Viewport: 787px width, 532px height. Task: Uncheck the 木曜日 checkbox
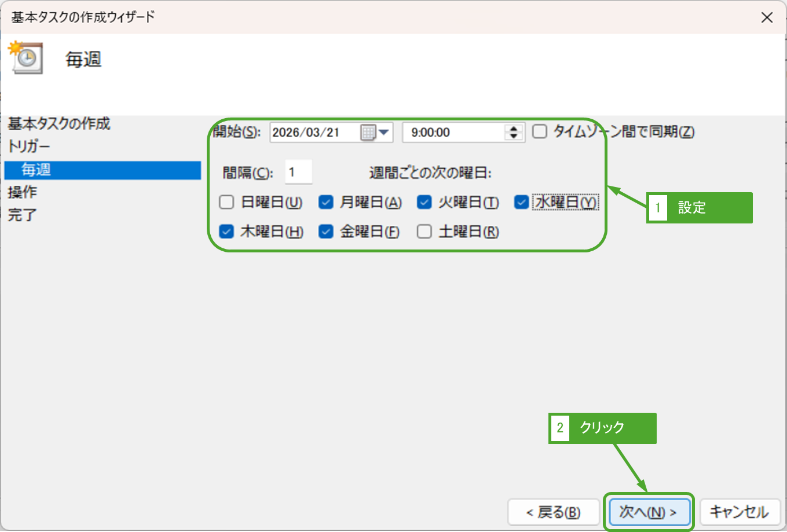pyautogui.click(x=226, y=232)
